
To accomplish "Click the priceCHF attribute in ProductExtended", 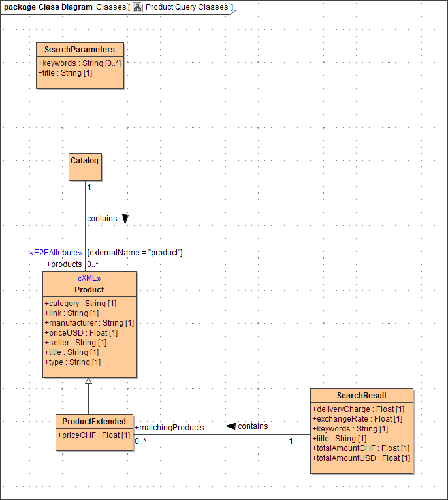I will [x=94, y=435].
